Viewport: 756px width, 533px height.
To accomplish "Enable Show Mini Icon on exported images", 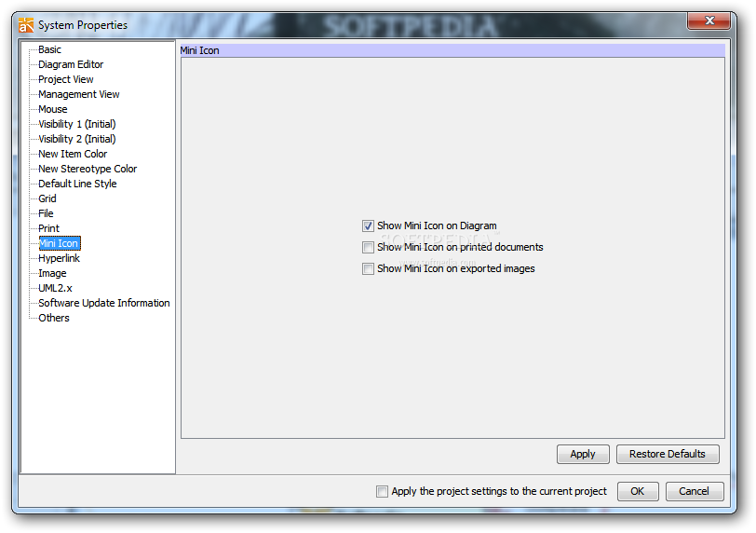I will [368, 268].
